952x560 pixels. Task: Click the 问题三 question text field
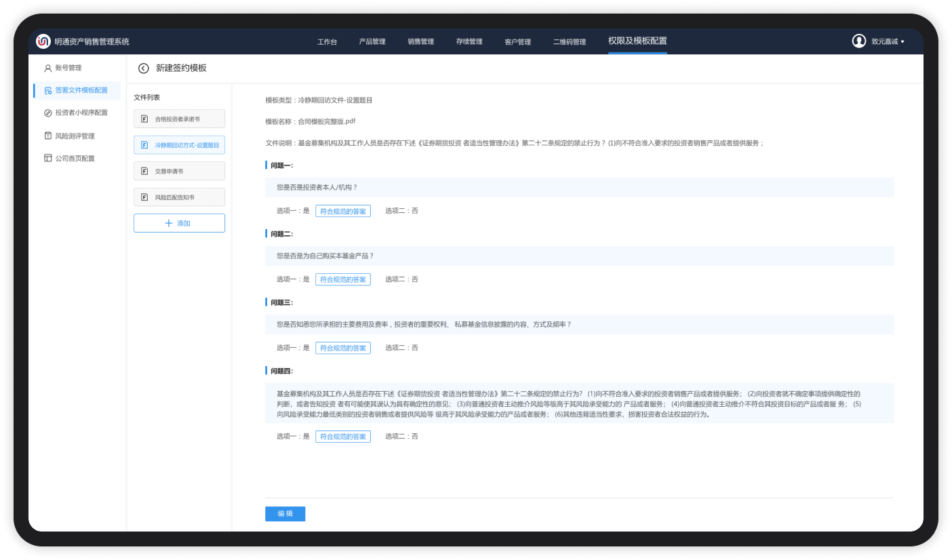click(x=579, y=325)
